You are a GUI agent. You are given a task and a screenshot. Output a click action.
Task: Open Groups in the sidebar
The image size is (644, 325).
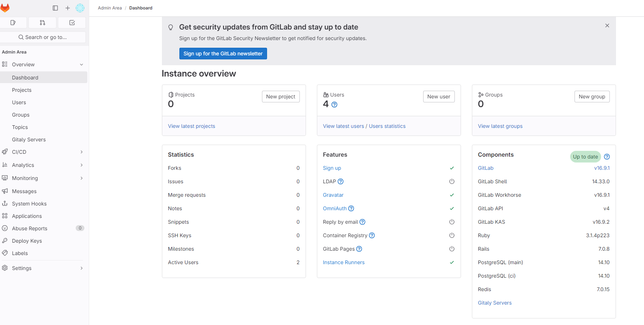coord(44,115)
